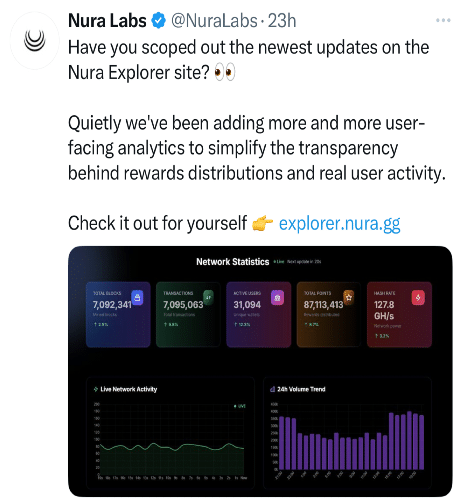Open the 23h post timestamp
Screen dimensions: 462x500
282,21
